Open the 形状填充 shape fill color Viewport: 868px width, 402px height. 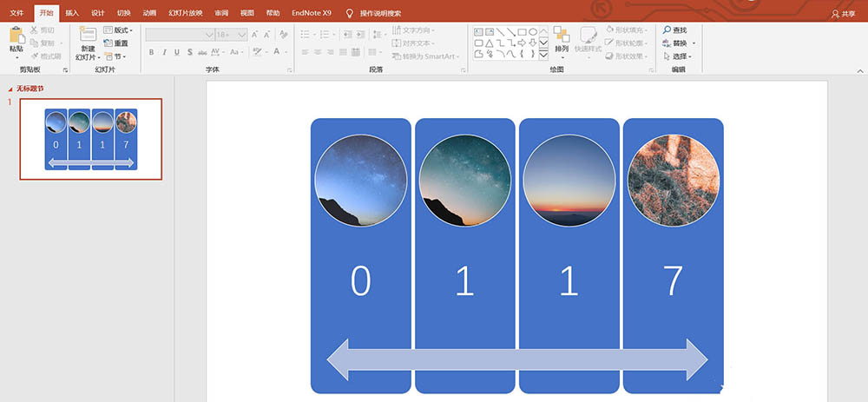(x=627, y=30)
